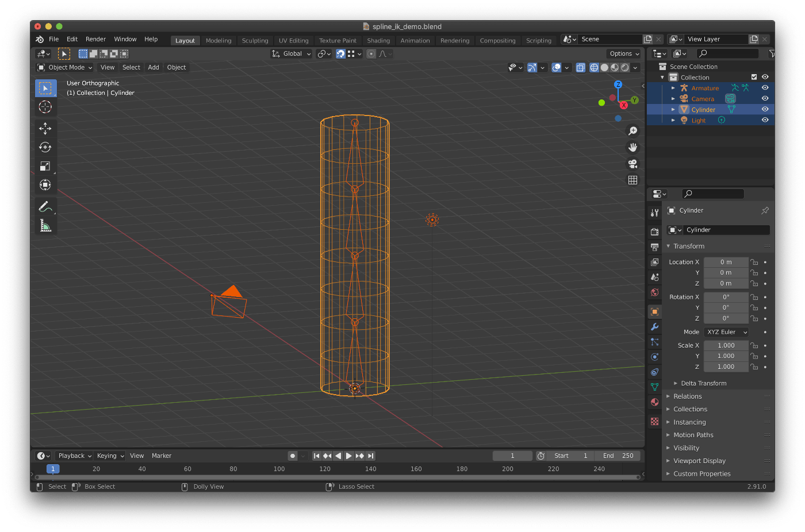Expand the Relations panel

point(687,396)
